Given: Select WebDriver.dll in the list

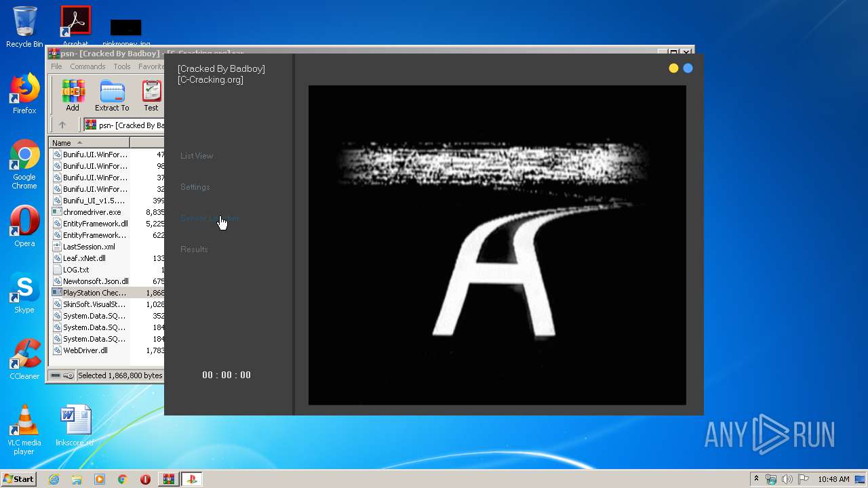Looking at the screenshot, I should (106, 350).
